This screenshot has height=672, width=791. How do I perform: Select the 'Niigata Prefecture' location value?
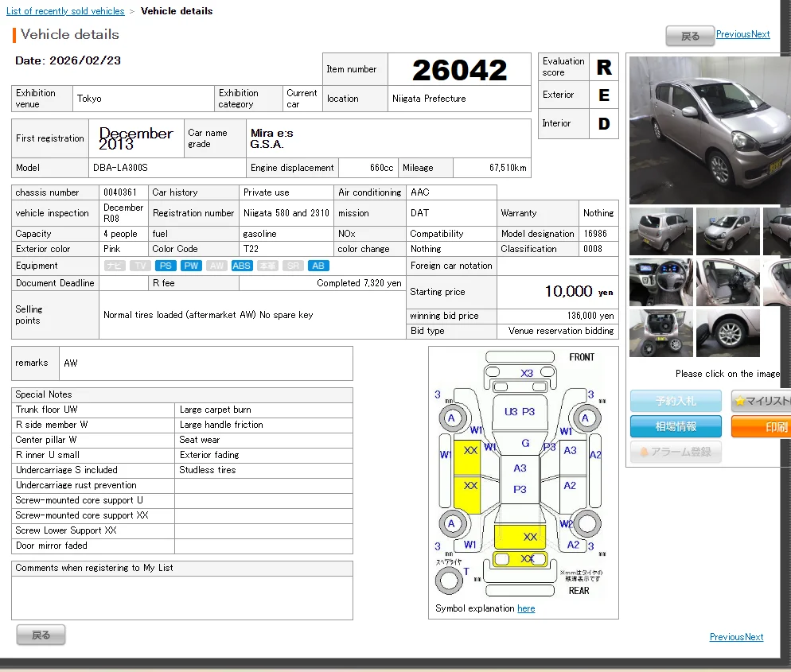[x=429, y=99]
